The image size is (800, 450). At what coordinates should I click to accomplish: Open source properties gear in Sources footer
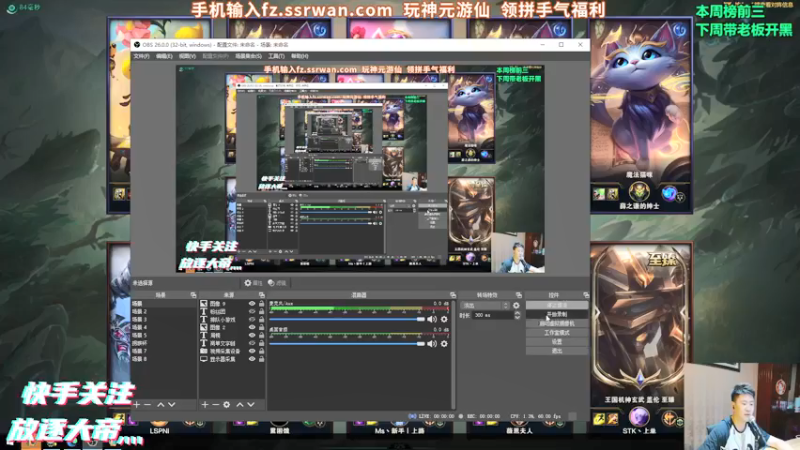coord(227,405)
